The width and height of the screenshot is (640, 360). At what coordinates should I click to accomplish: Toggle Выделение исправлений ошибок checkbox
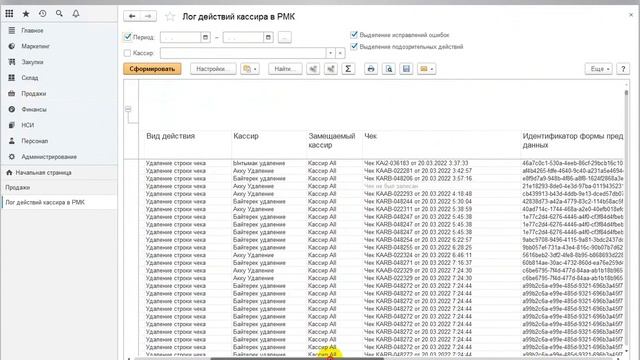[x=354, y=35]
